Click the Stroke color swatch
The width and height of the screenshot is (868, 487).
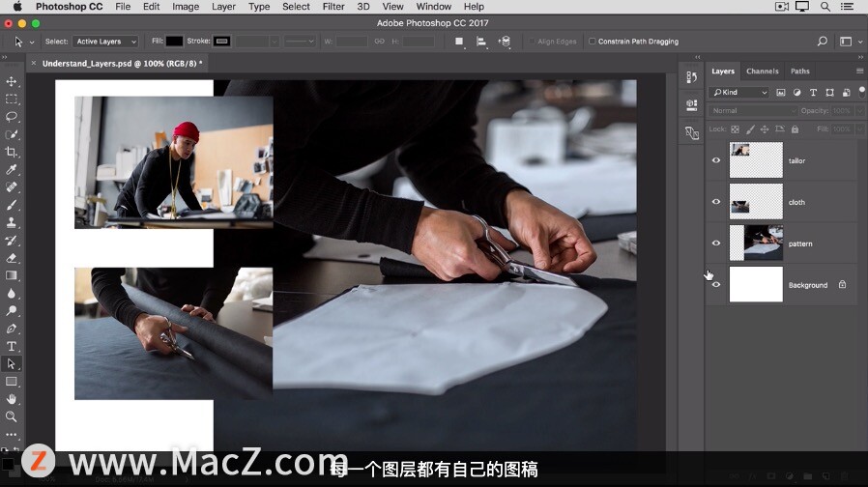[222, 42]
